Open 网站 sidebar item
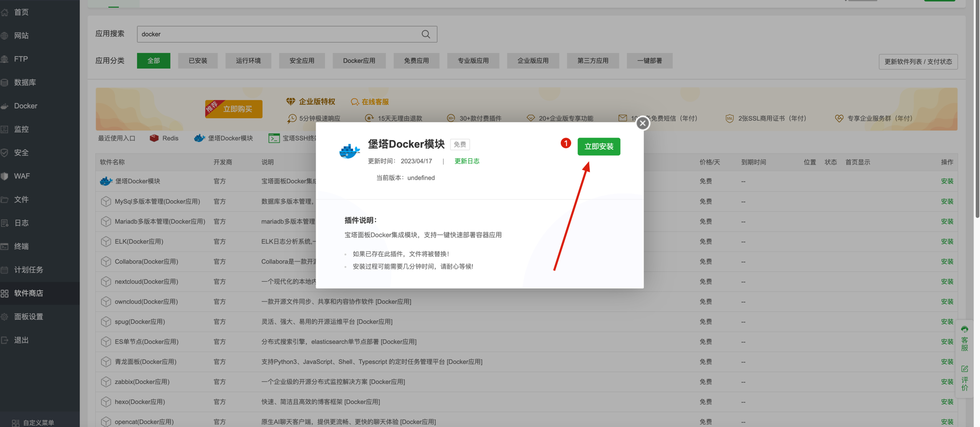This screenshot has height=427, width=980. tap(40, 35)
